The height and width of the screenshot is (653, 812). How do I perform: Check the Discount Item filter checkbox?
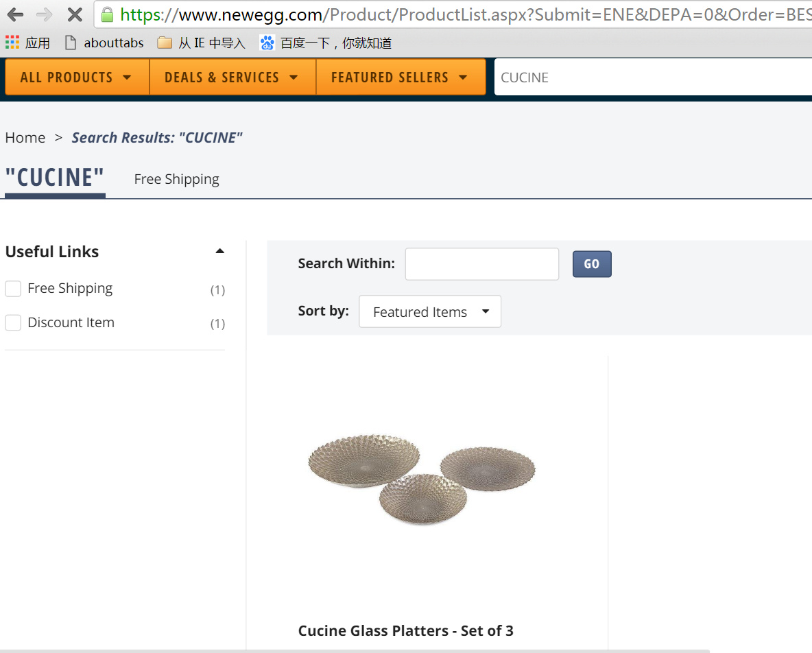pyautogui.click(x=13, y=322)
